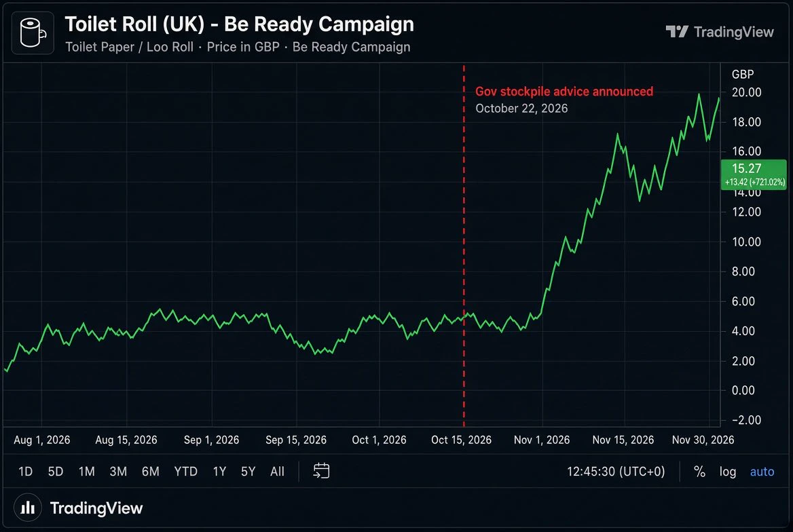Switch to the 1M range
The width and height of the screenshot is (793, 532).
[86, 472]
